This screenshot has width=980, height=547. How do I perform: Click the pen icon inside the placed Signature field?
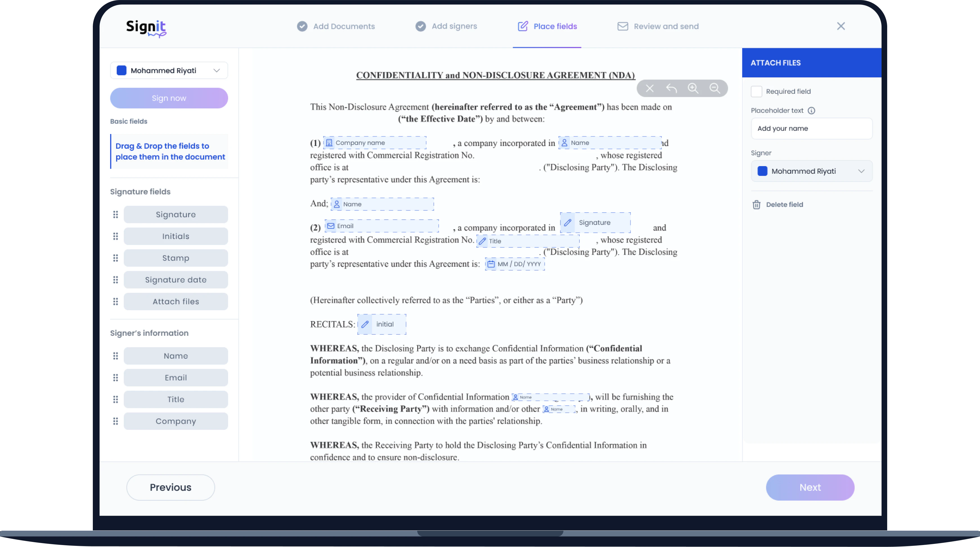click(568, 223)
